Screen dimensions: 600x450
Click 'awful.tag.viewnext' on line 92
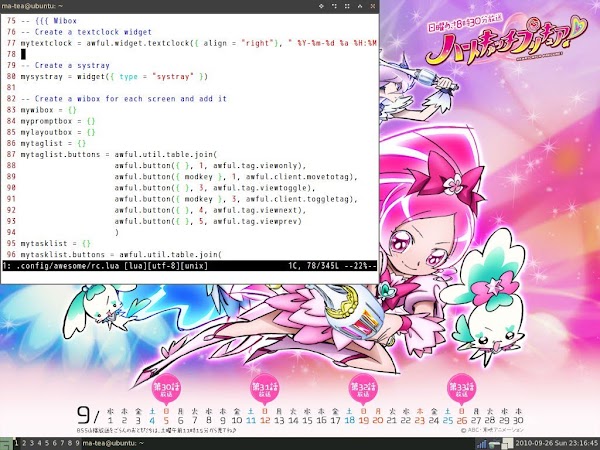point(255,210)
